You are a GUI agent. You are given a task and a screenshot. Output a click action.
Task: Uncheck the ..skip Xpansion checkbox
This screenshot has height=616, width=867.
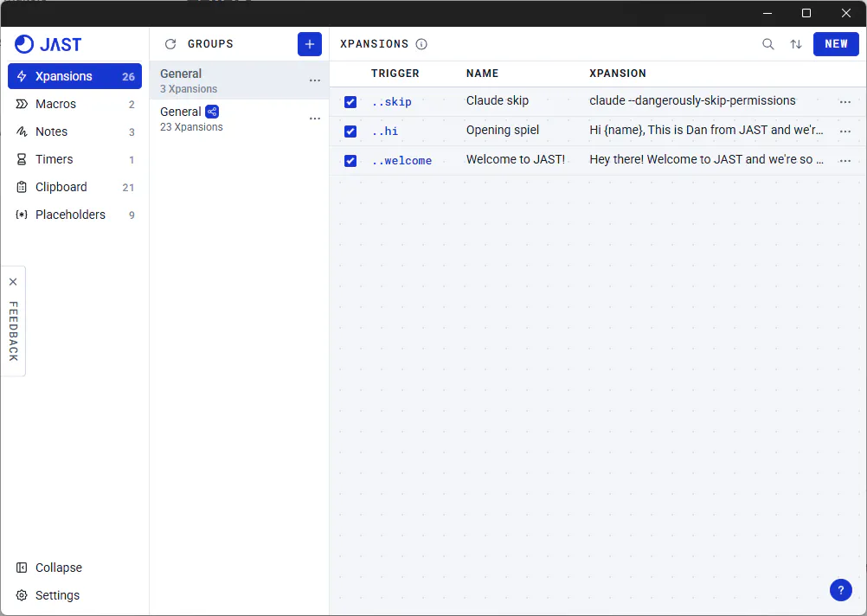tap(350, 102)
